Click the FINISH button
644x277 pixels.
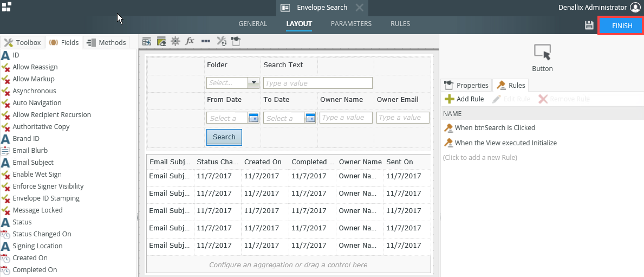tap(622, 25)
